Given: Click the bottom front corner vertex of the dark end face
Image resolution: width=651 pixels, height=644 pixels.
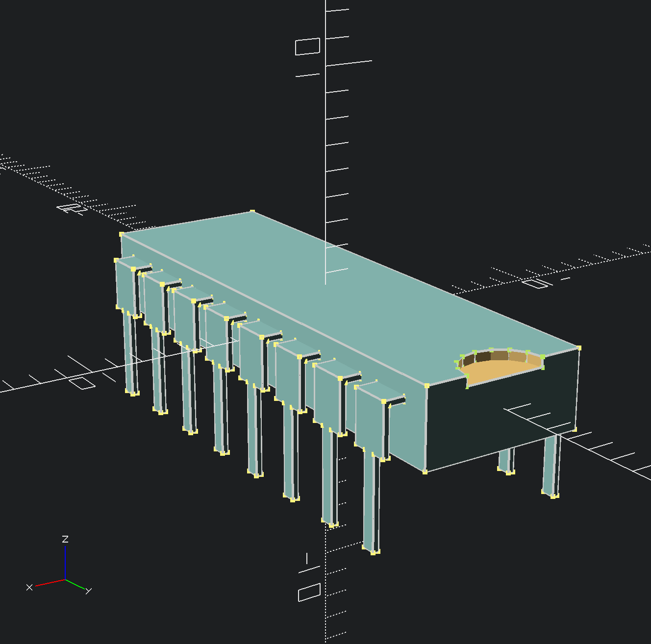Looking at the screenshot, I should 425,471.
